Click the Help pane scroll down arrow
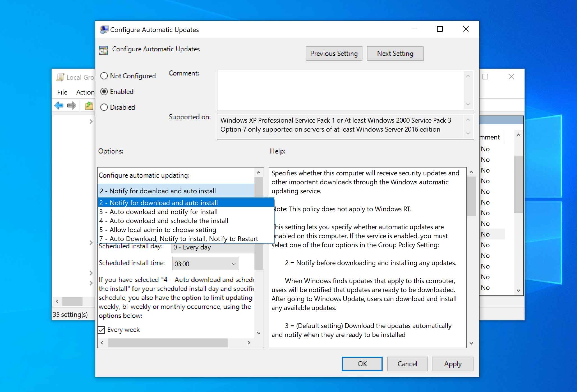The image size is (577, 392). point(471,343)
